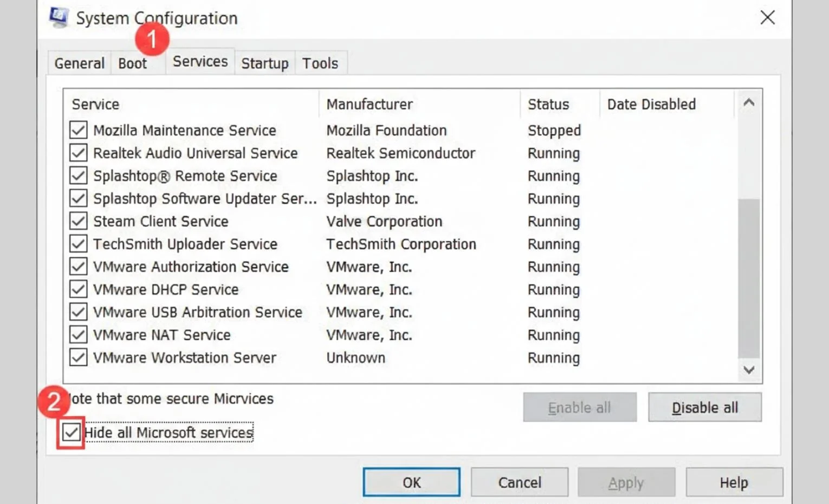Switch to the Tools tab

pos(320,63)
